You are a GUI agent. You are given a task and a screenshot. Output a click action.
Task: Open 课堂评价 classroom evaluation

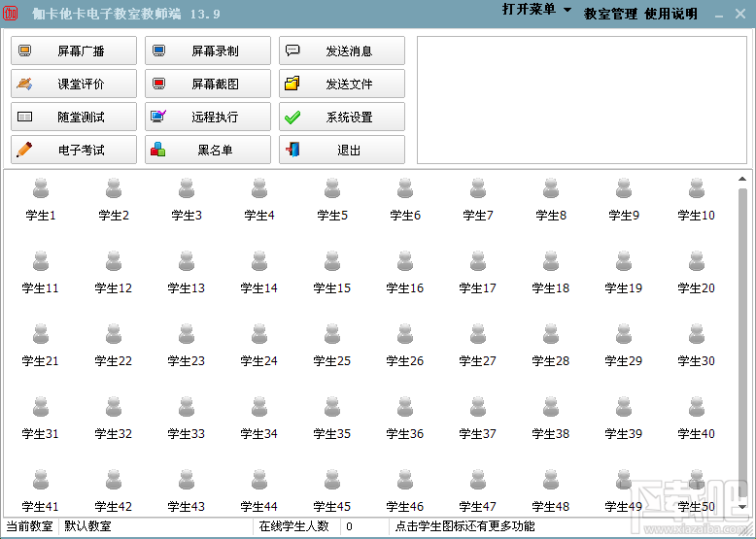[x=74, y=84]
